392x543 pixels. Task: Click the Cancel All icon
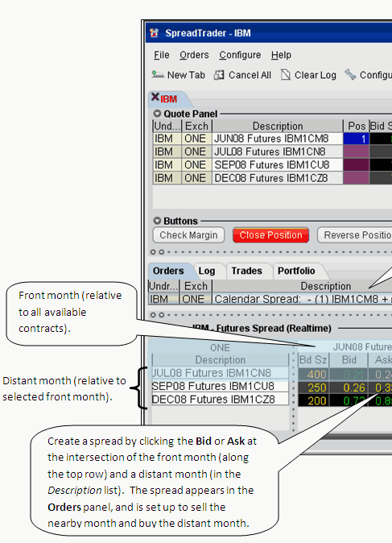[219, 75]
